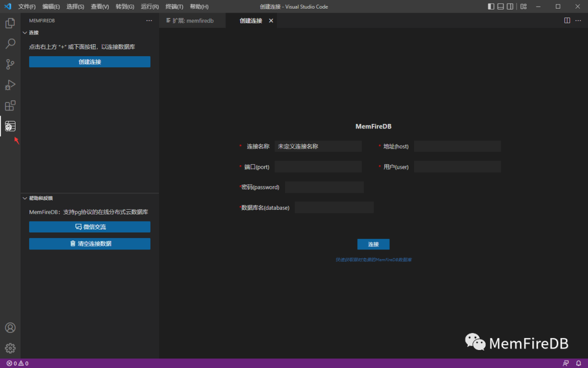Open the Accounts menu icon
Image resolution: width=588 pixels, height=368 pixels.
click(10, 328)
